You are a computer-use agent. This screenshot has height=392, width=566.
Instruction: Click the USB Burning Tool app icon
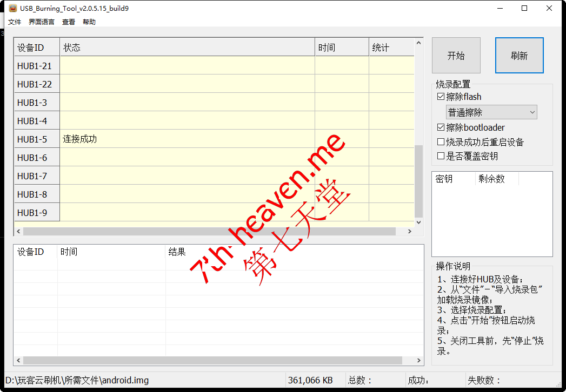tap(12, 8)
